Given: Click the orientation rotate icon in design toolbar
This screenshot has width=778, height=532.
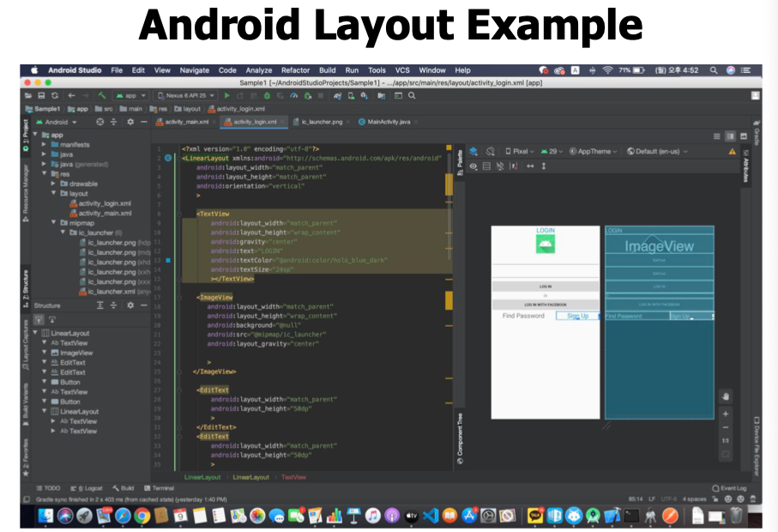Looking at the screenshot, I should (x=491, y=151).
